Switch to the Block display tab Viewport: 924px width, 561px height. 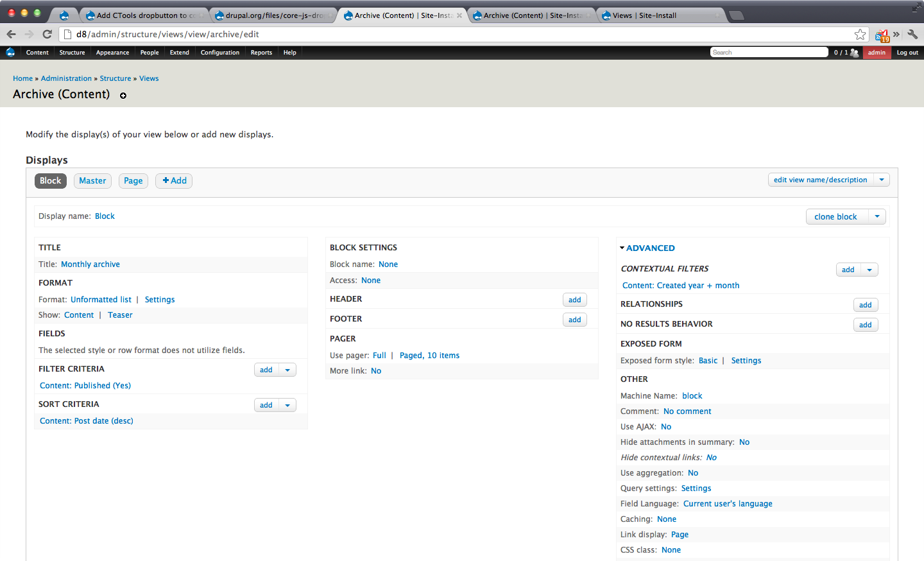click(x=51, y=181)
